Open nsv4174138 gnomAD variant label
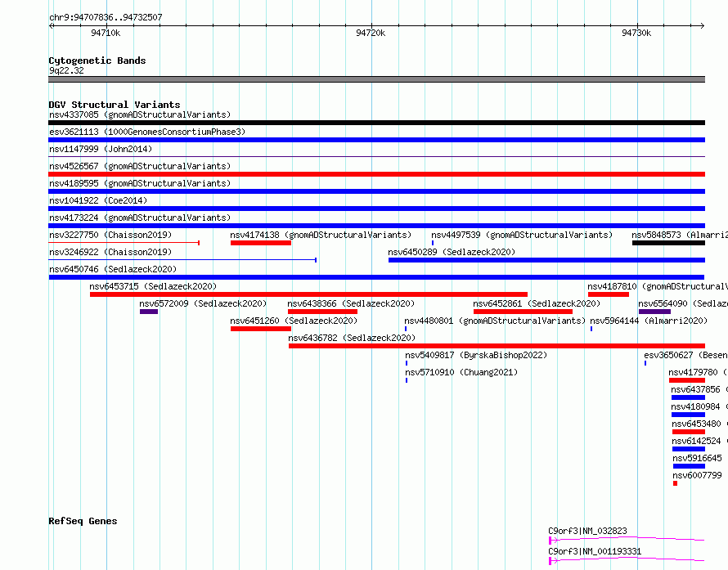Viewport: 728px width, 570px height. click(x=321, y=235)
